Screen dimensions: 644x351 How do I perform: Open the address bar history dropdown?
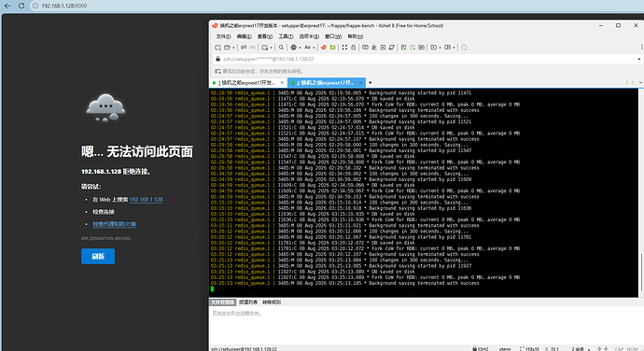(x=639, y=59)
